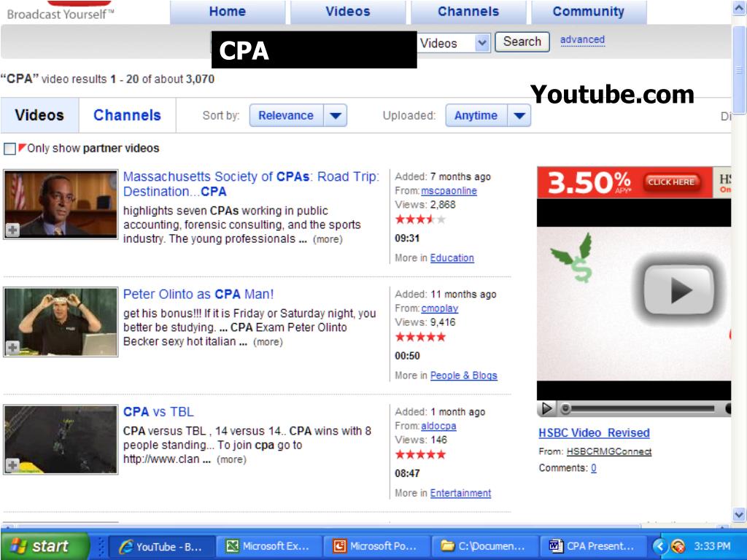747x560 pixels.
Task: Rate Peter Olinto video star rating
Action: pos(420,337)
